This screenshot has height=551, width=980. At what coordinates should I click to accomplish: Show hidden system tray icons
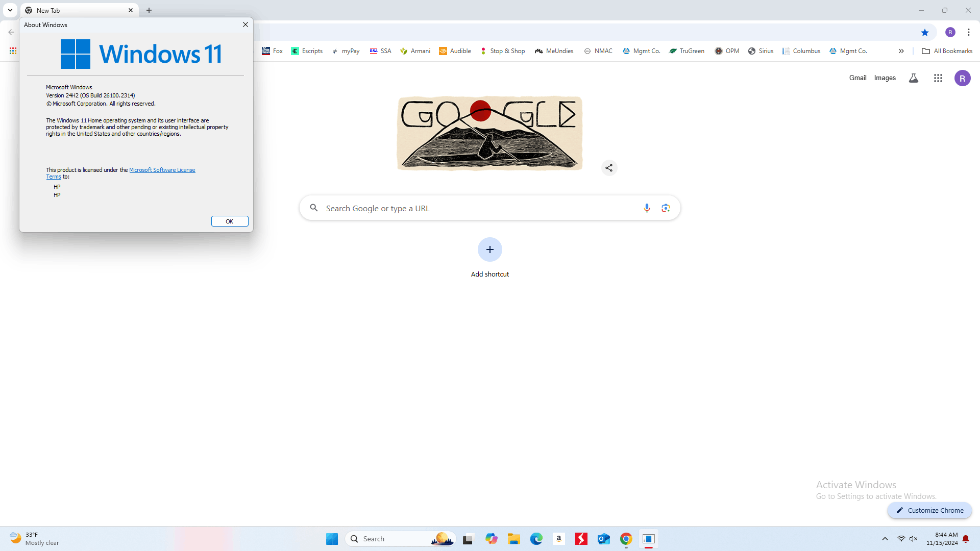coord(885,539)
